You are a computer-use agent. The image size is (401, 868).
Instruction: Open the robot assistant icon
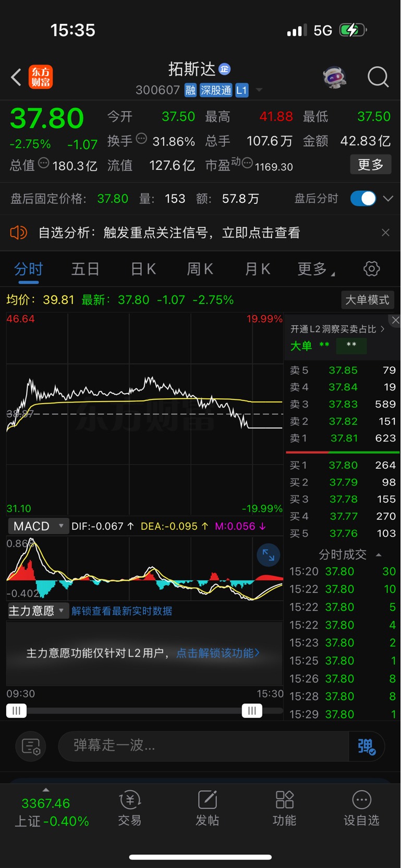coord(334,77)
